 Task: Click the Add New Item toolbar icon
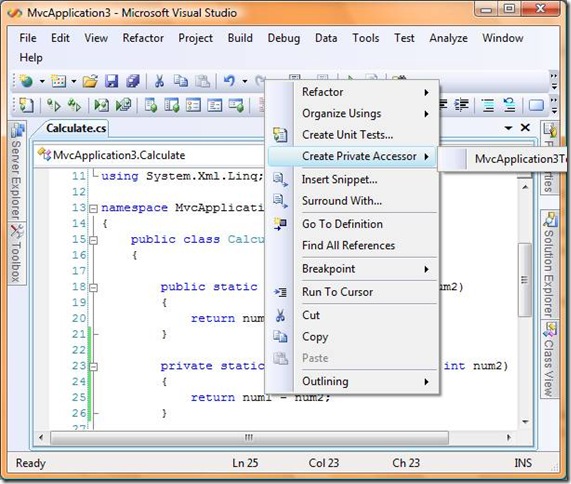58,81
